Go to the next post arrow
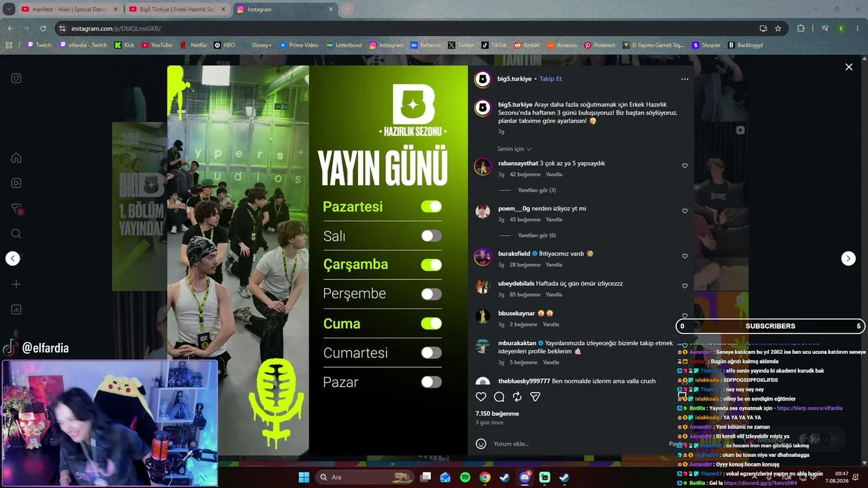 [x=848, y=258]
